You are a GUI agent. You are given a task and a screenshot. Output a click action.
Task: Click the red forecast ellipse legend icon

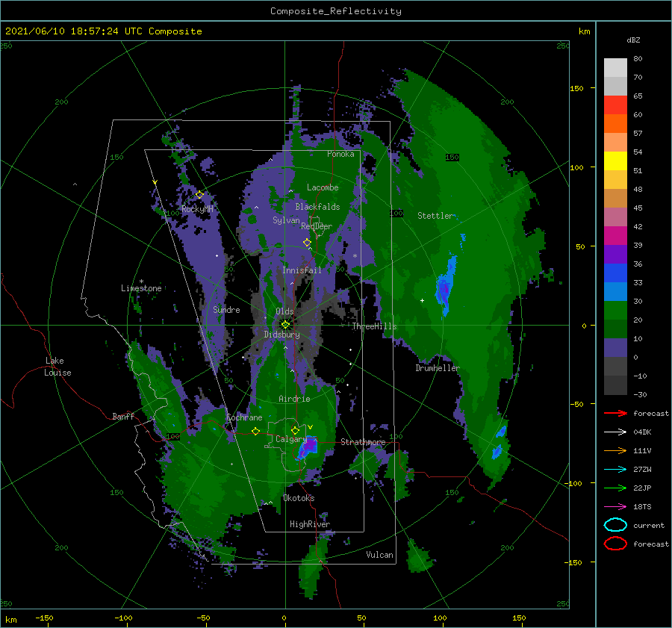pos(615,544)
